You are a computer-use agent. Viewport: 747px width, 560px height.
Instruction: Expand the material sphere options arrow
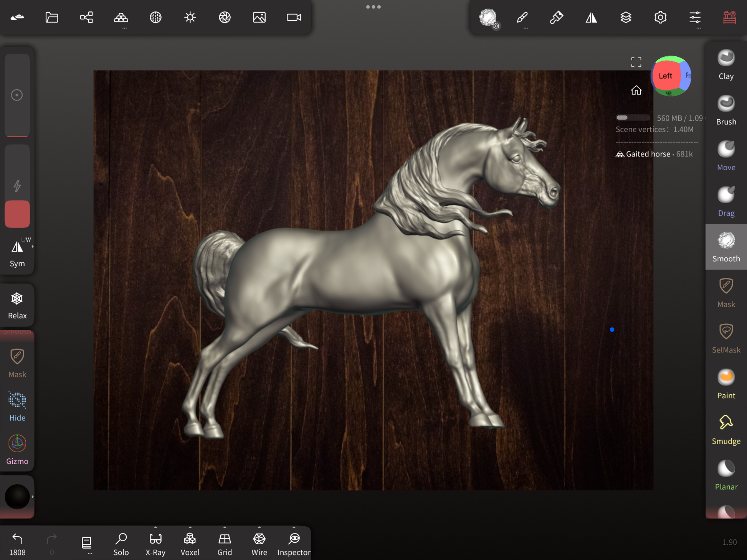click(33, 497)
